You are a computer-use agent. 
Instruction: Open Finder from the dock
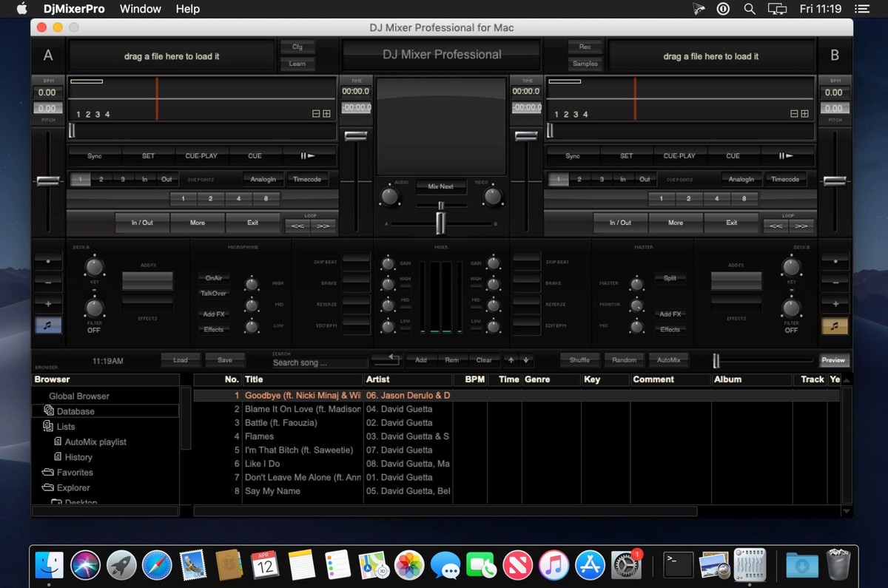point(50,566)
